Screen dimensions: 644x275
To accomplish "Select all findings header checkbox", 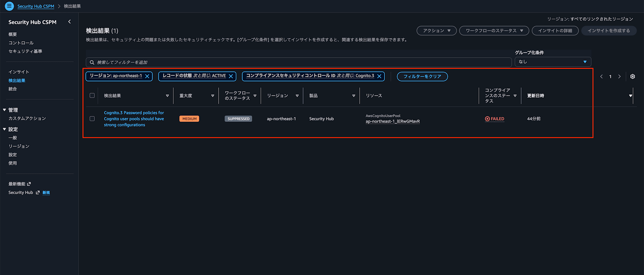I will pos(92,95).
